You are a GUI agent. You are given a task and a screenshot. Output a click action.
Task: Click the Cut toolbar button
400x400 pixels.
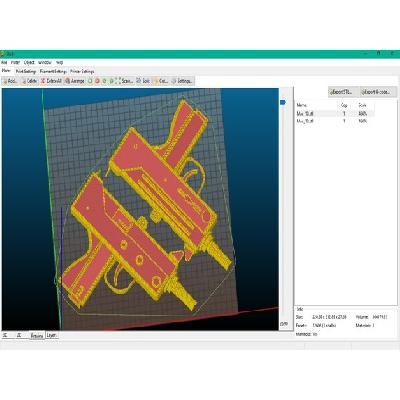(x=160, y=81)
